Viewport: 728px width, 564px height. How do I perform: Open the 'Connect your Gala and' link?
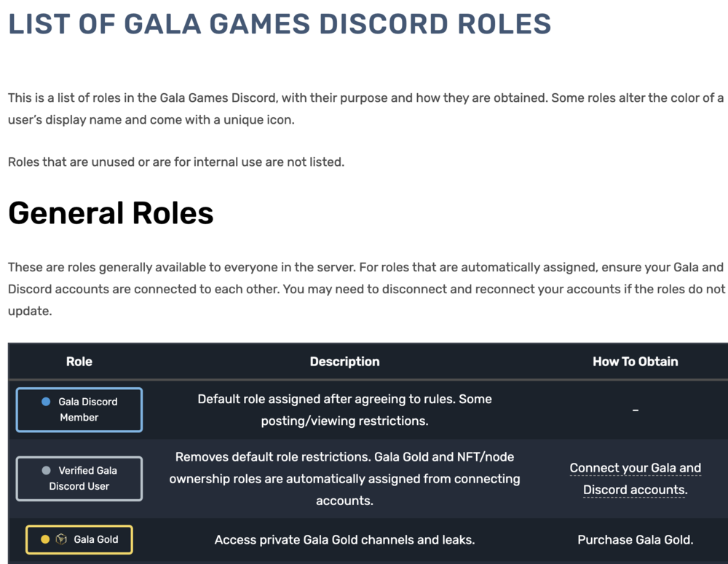point(635,468)
